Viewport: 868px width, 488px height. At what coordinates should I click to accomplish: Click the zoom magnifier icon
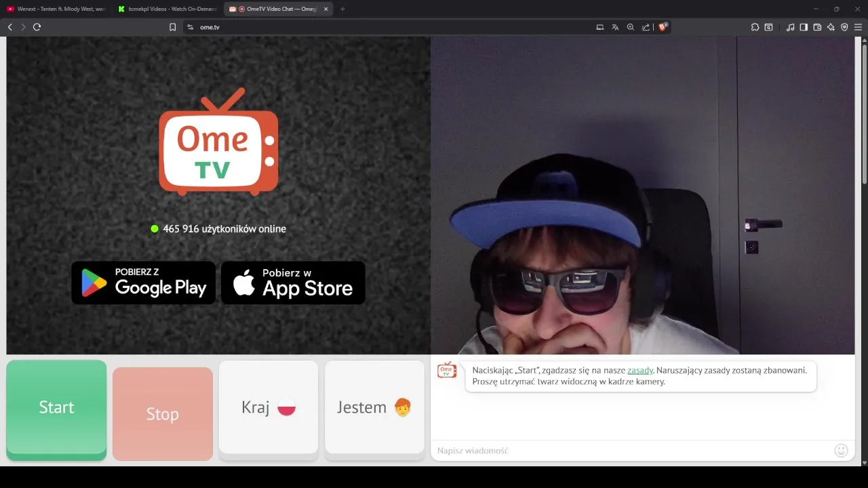point(631,27)
